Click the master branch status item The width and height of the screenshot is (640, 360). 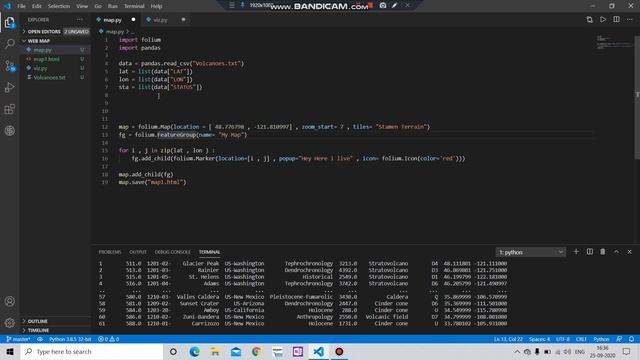tap(18, 339)
